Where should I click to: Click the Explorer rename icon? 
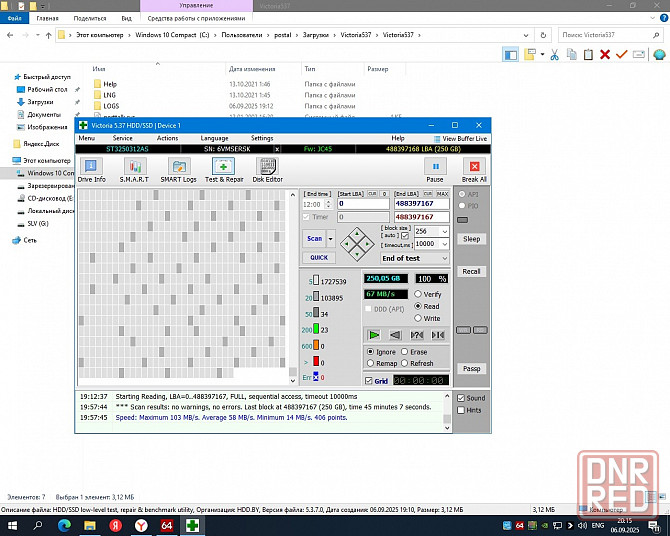[639, 55]
